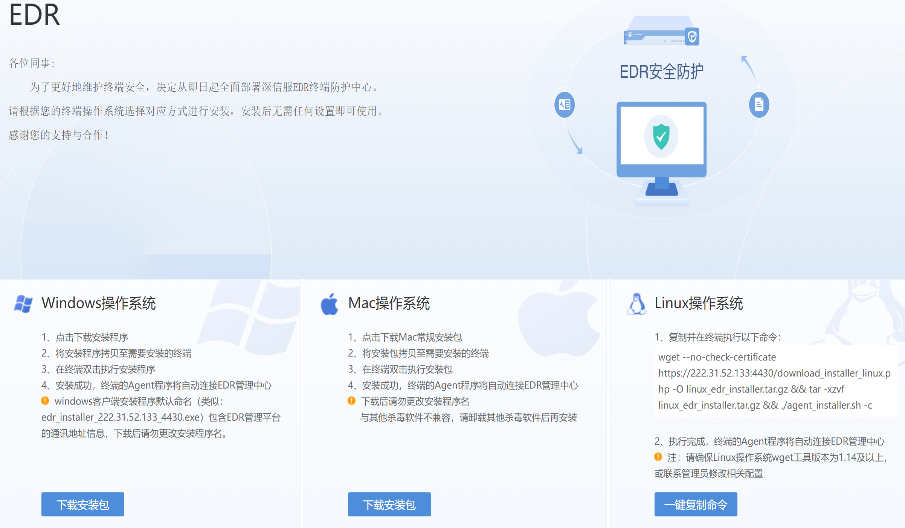This screenshot has width=905, height=528.
Task: Click the server device icon above EDR安全防护
Action: coord(660,37)
